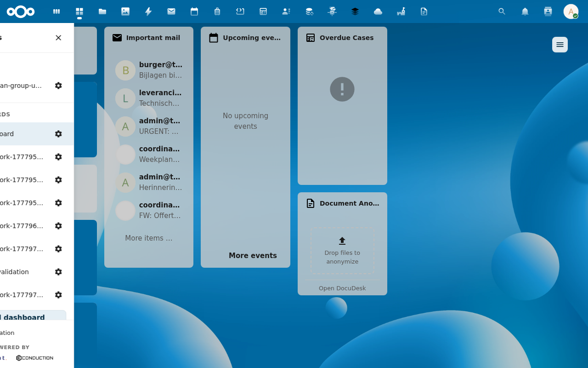Click the Open DocuDesk link
The image size is (588, 368).
(x=342, y=288)
